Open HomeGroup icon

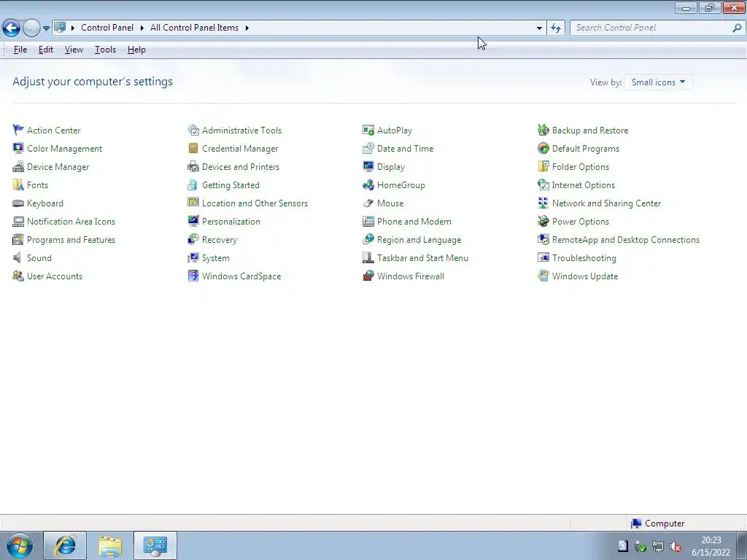pos(368,184)
